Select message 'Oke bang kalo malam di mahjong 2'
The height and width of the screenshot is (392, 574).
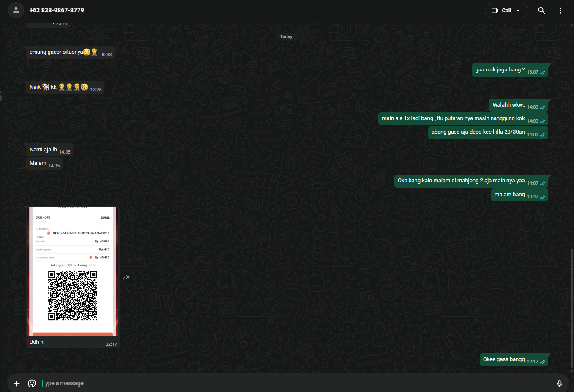(x=471, y=181)
